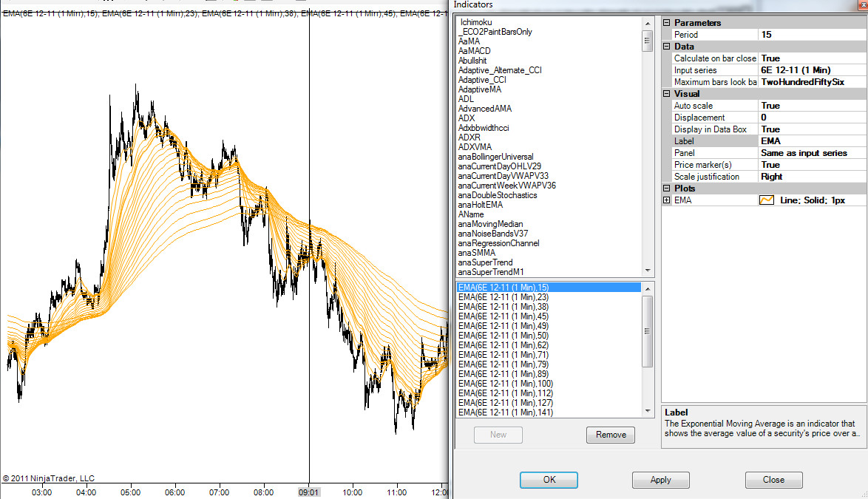Select AdaptiveMA indicator
Viewport: 868px width, 499px height.
[x=479, y=89]
